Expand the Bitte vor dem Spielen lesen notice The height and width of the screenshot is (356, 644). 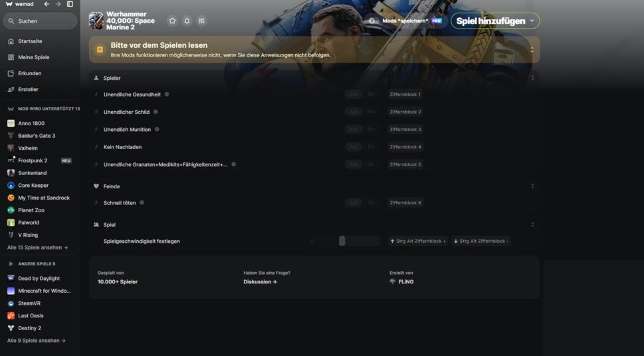pyautogui.click(x=532, y=50)
